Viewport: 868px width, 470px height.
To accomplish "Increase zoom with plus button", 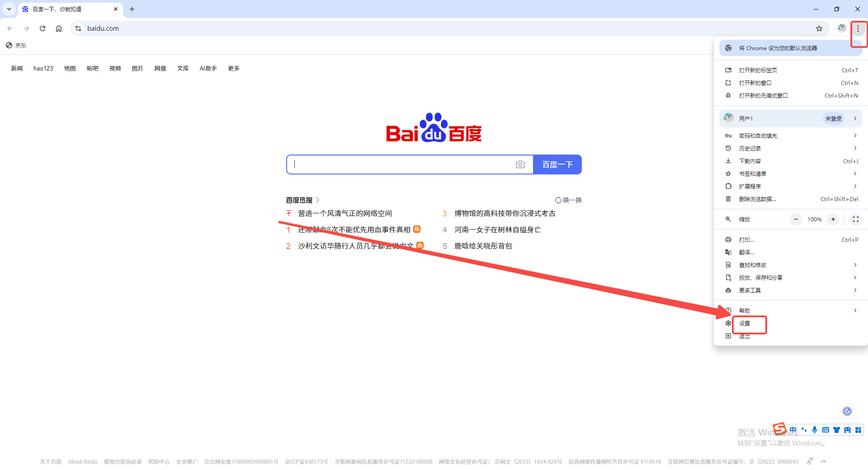I will (833, 219).
